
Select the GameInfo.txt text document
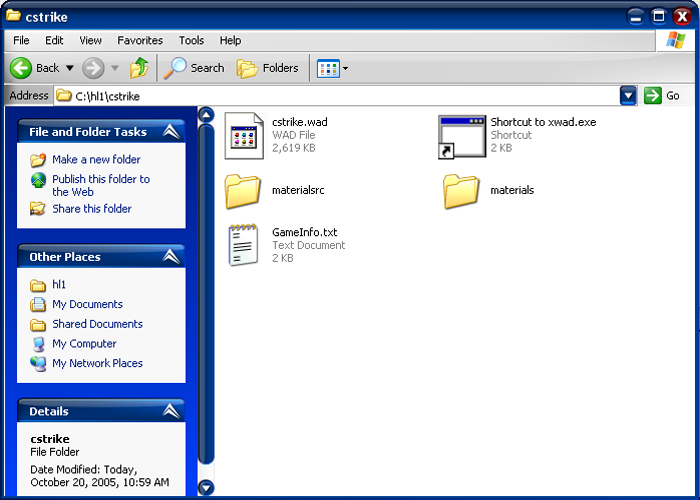coord(244,245)
